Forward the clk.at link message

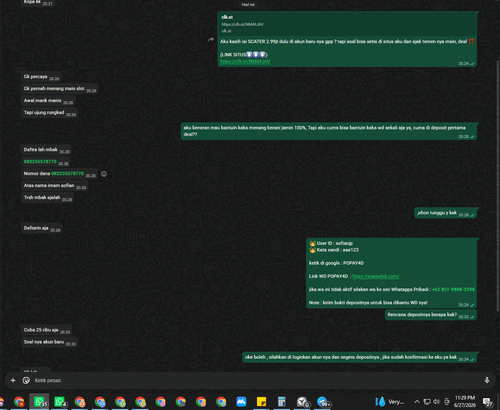click(x=211, y=39)
